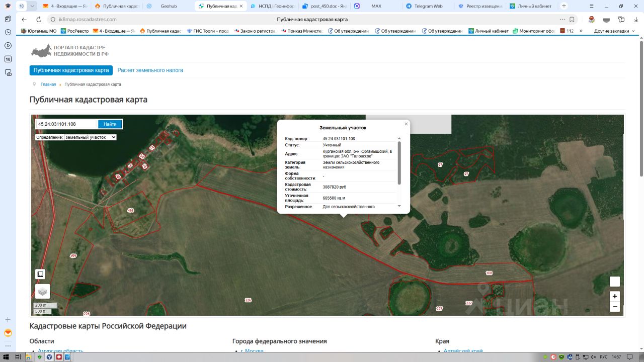
Task: Show more bookmarks with the chevron
Action: (x=581, y=31)
